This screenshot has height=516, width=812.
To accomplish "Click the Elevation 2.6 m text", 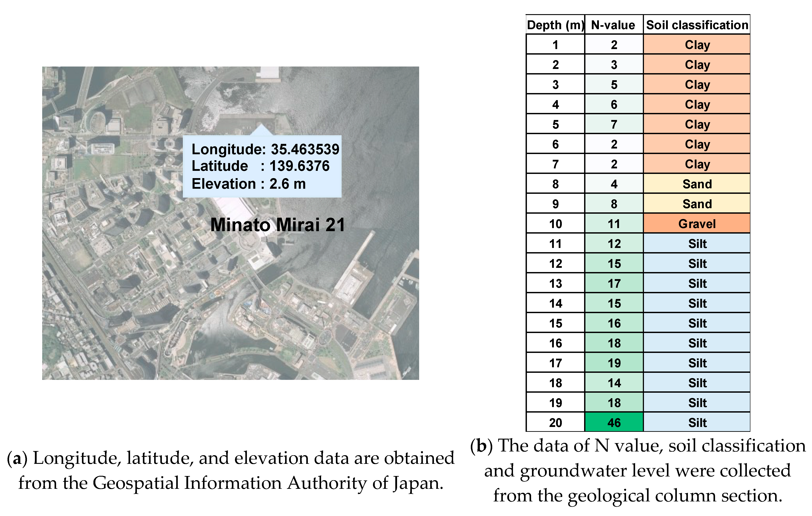I will click(248, 184).
